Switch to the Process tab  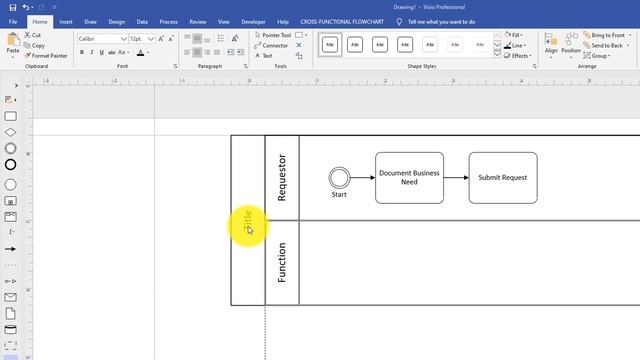pyautogui.click(x=169, y=22)
